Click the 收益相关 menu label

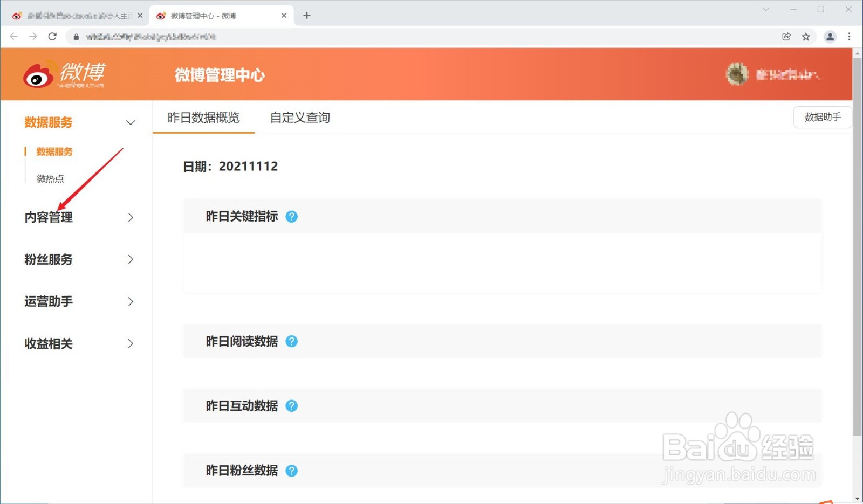49,343
